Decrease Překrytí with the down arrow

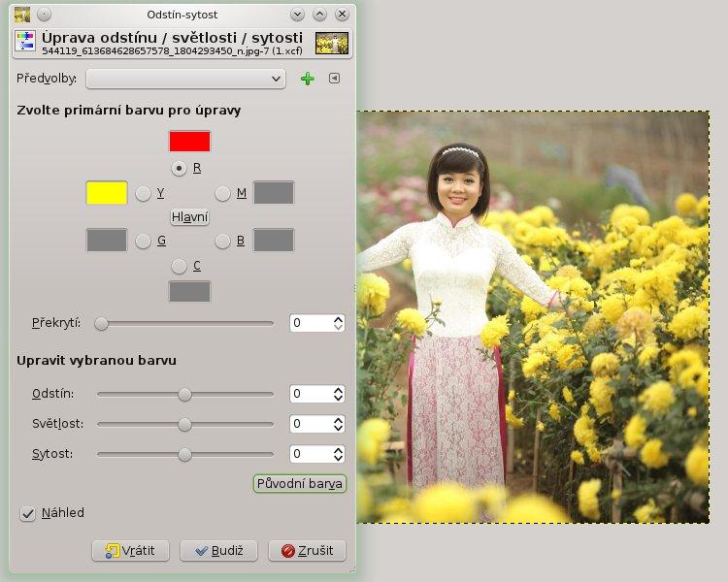[339, 327]
